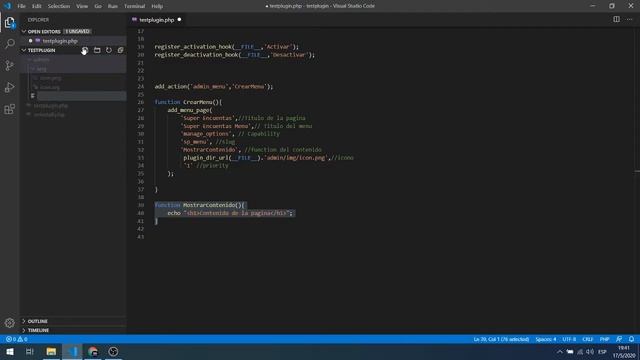Click line number 42 in the gutter
Screen dimensions: 640x360
click(141, 229)
